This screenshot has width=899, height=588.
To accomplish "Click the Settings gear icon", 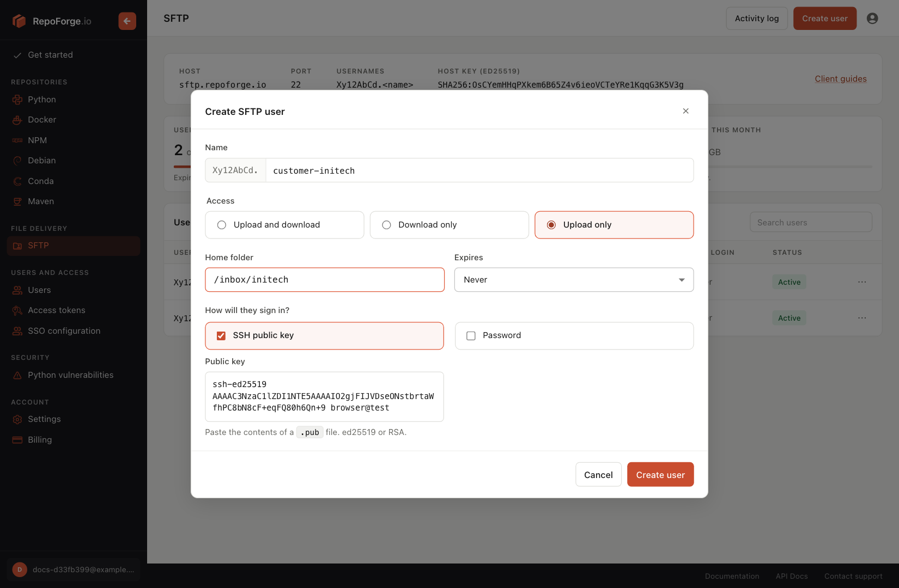I will (x=17, y=419).
